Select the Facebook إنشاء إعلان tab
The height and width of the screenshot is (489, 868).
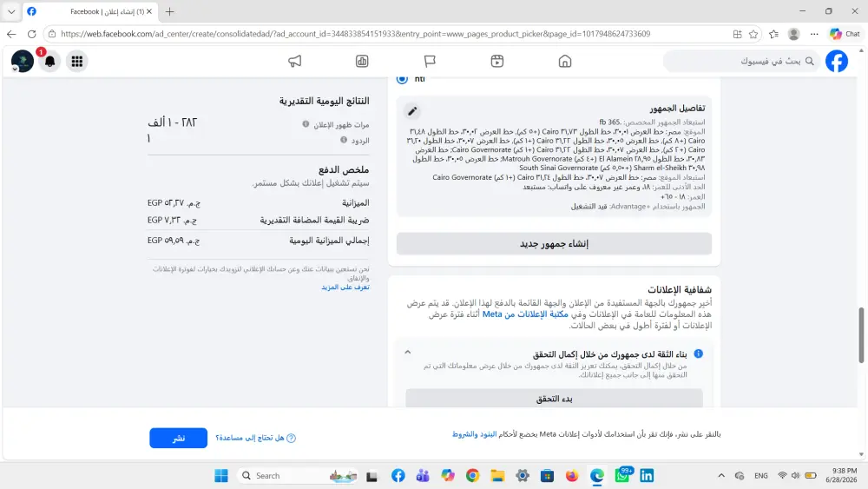[90, 11]
